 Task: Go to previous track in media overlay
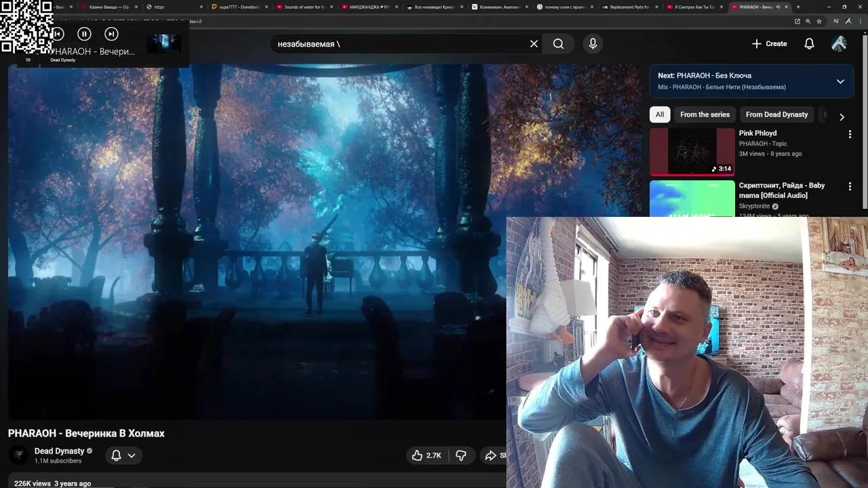58,33
